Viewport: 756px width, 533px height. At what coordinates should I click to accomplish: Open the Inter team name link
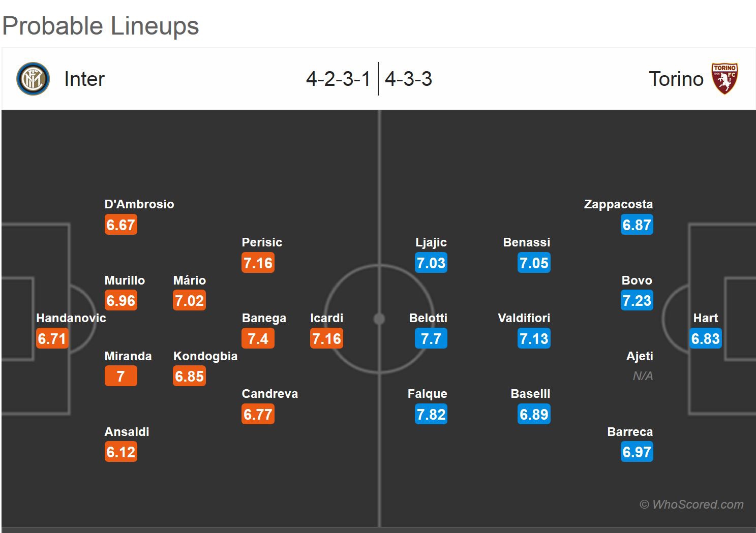pyautogui.click(x=84, y=79)
